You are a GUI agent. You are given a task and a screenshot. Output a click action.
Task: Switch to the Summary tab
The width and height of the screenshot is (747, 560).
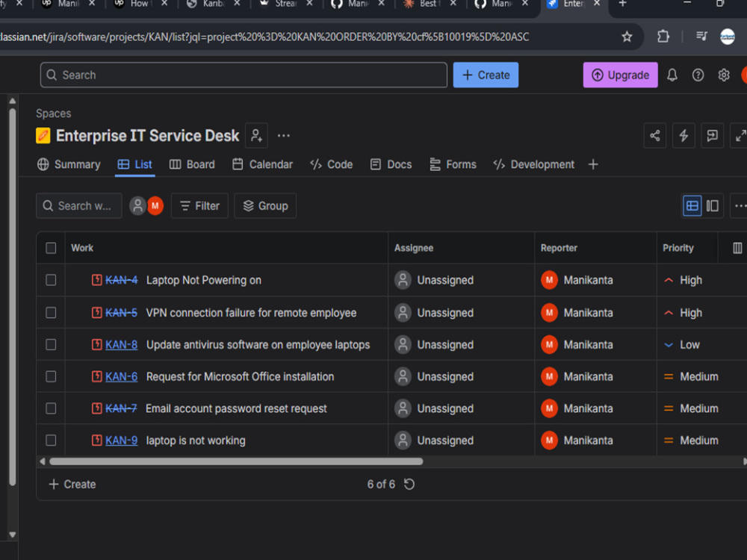click(x=69, y=164)
